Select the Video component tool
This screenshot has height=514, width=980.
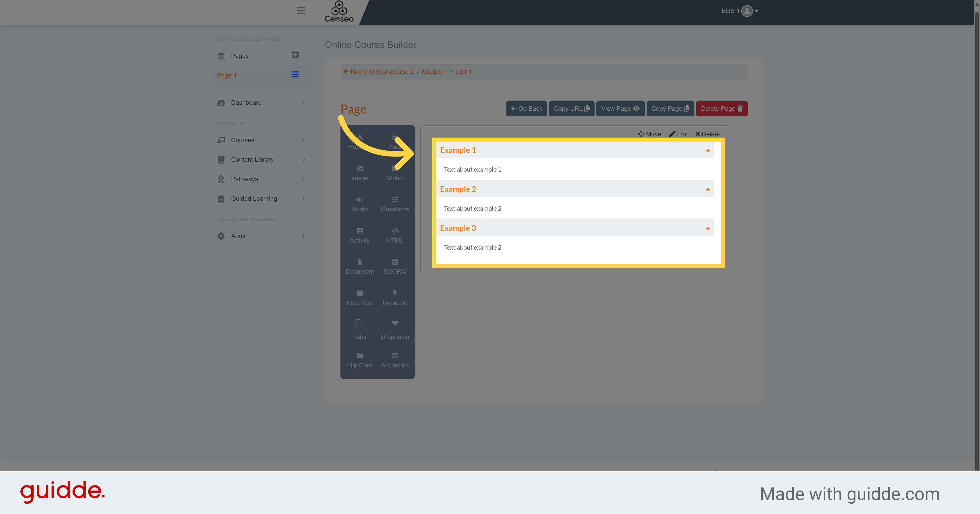(x=395, y=173)
